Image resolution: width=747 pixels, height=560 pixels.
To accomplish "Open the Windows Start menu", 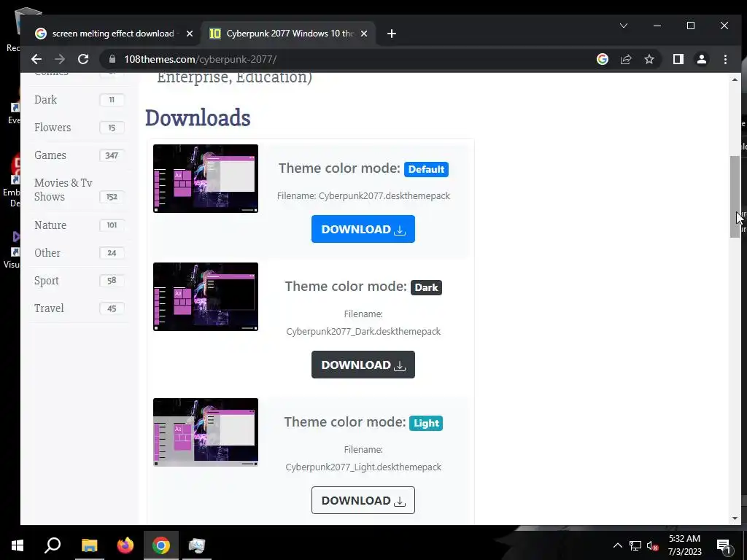I will [x=18, y=545].
